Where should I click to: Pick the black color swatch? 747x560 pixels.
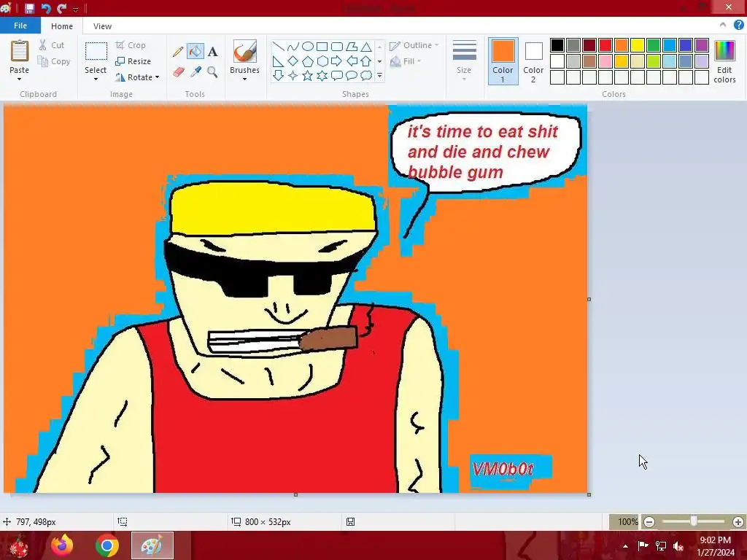click(x=557, y=45)
